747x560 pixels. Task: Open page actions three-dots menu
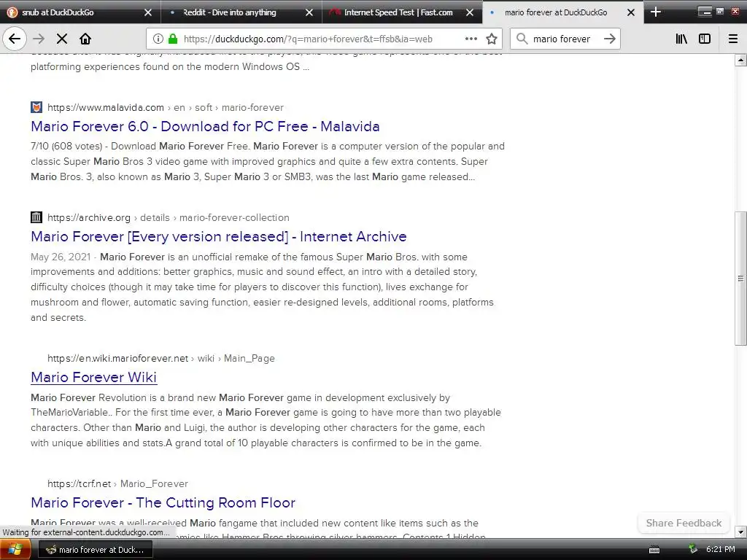point(471,39)
